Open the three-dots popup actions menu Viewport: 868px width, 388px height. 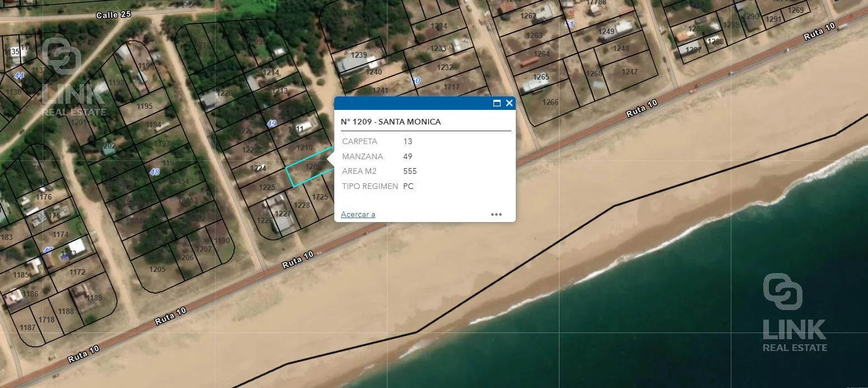[496, 214]
